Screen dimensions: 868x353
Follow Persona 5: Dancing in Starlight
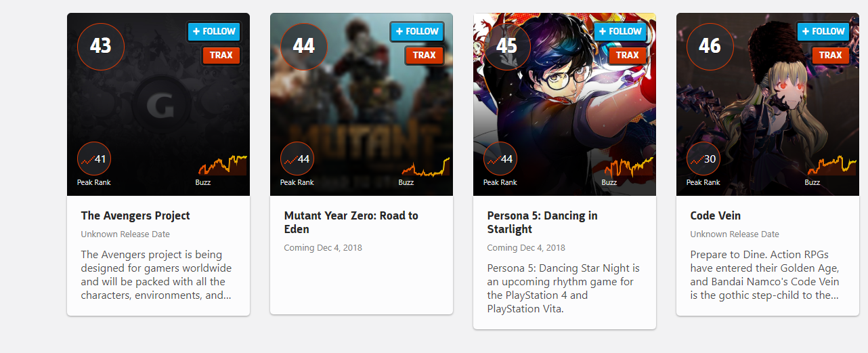(x=620, y=31)
